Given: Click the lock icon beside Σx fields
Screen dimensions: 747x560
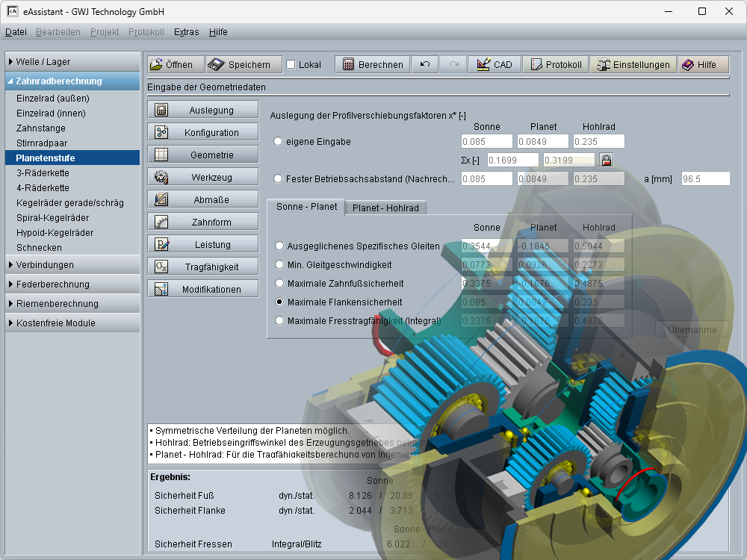Looking at the screenshot, I should (x=606, y=160).
